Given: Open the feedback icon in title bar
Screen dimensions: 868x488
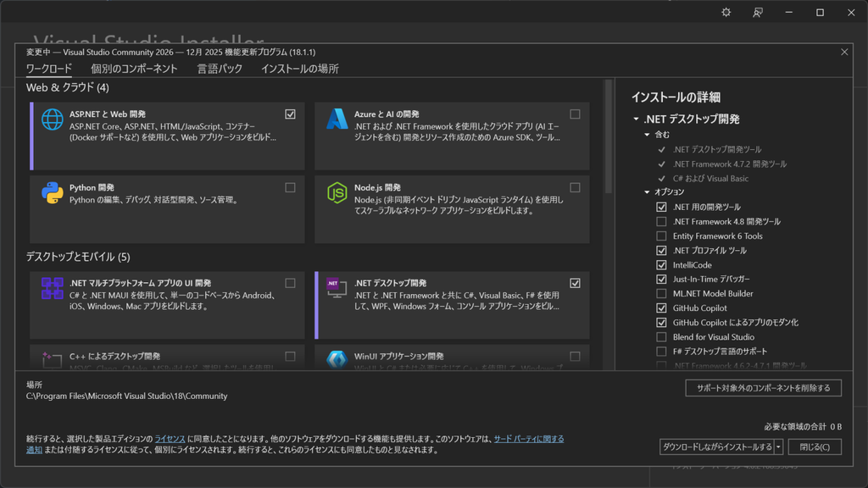Looking at the screenshot, I should pyautogui.click(x=758, y=12).
